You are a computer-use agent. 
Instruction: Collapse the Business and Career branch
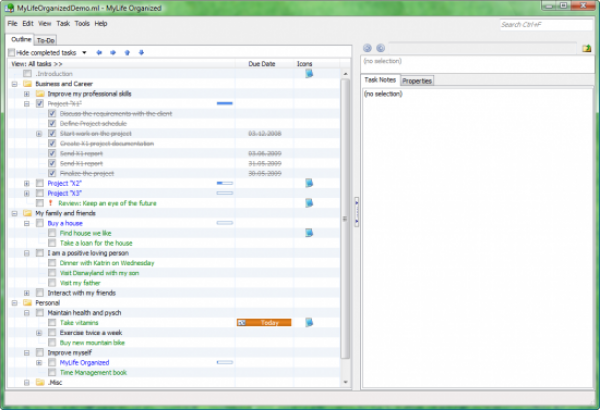[15, 83]
